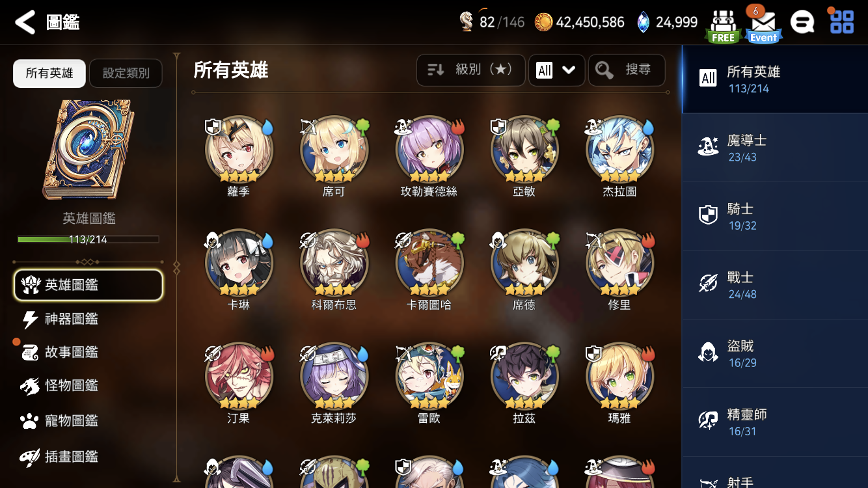
Task: Click the 搜尋 search field
Action: click(x=627, y=70)
